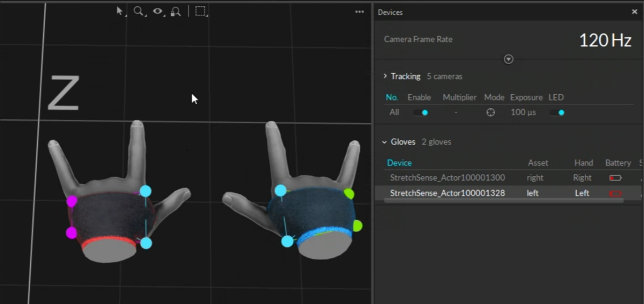
Task: Open the eye visibility options
Action: [x=157, y=11]
